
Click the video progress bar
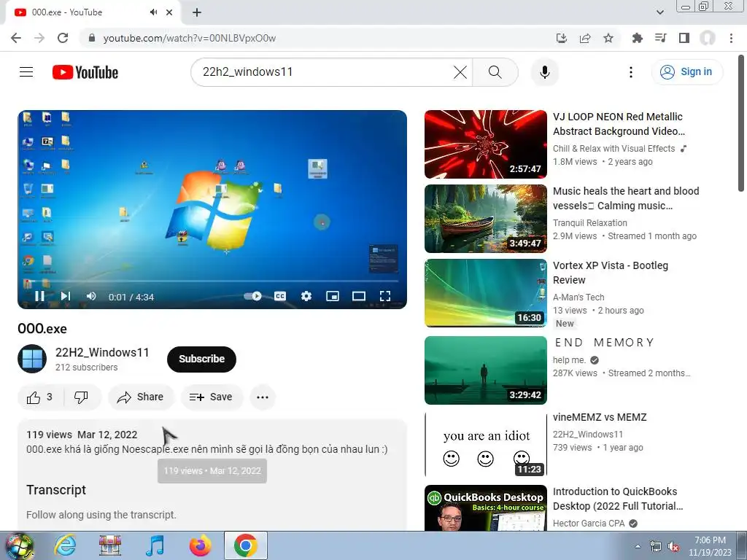[212, 281]
